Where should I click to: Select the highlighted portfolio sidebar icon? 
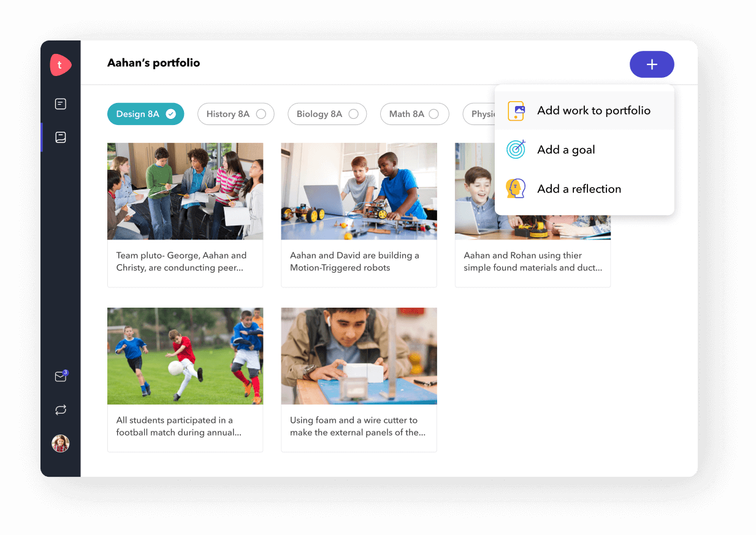(61, 137)
